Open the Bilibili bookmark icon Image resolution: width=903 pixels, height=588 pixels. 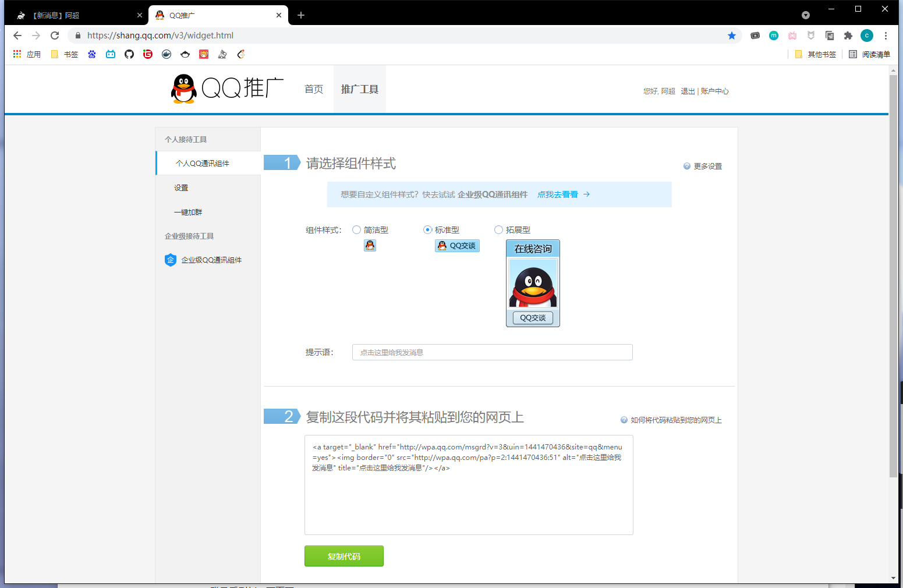pyautogui.click(x=111, y=54)
